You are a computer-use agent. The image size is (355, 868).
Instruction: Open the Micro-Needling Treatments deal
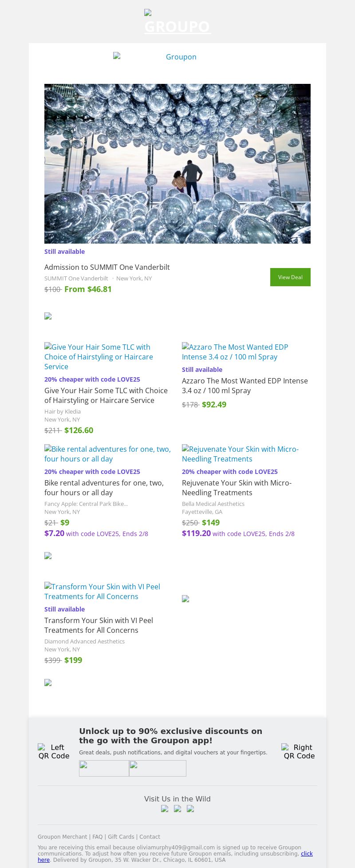coord(237,488)
